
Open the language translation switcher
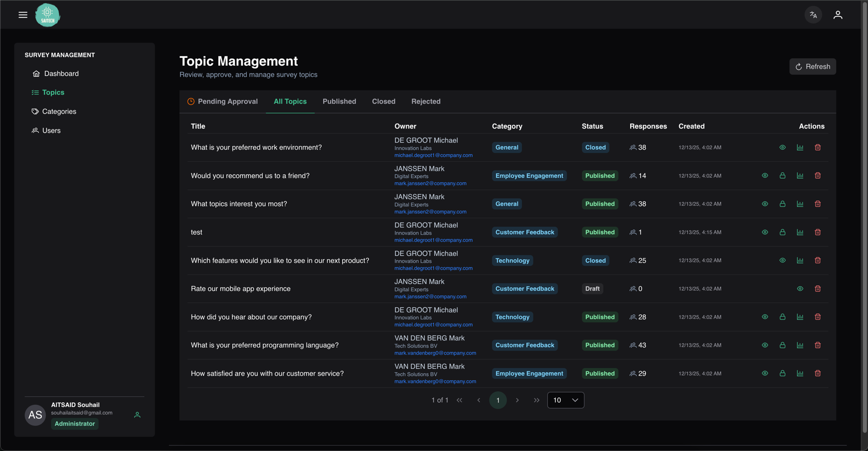[x=813, y=15]
